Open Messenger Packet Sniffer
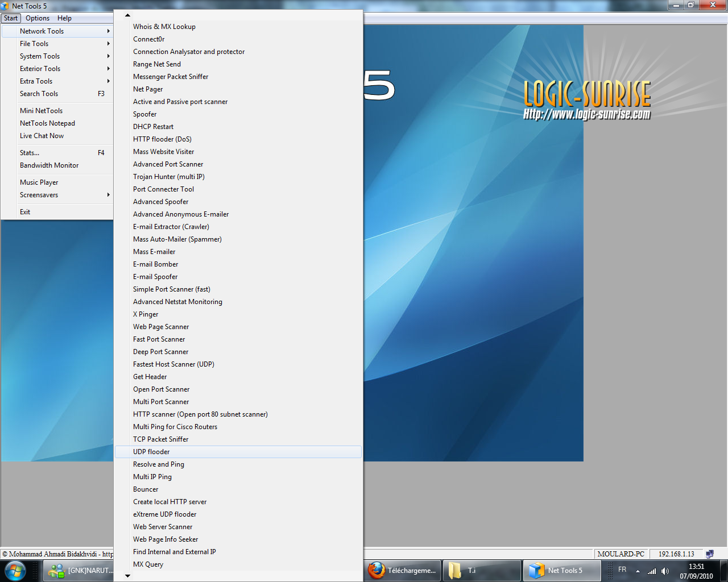 238,77
